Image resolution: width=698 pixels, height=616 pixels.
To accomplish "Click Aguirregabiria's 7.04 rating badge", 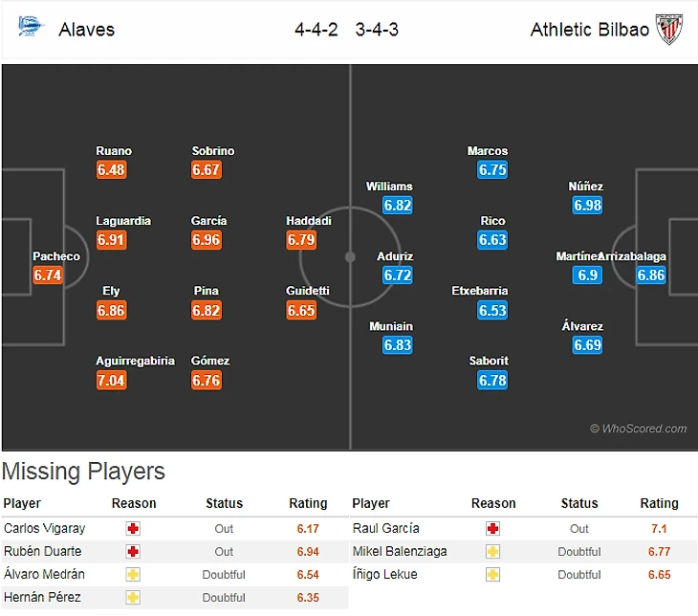I will coord(111,381).
